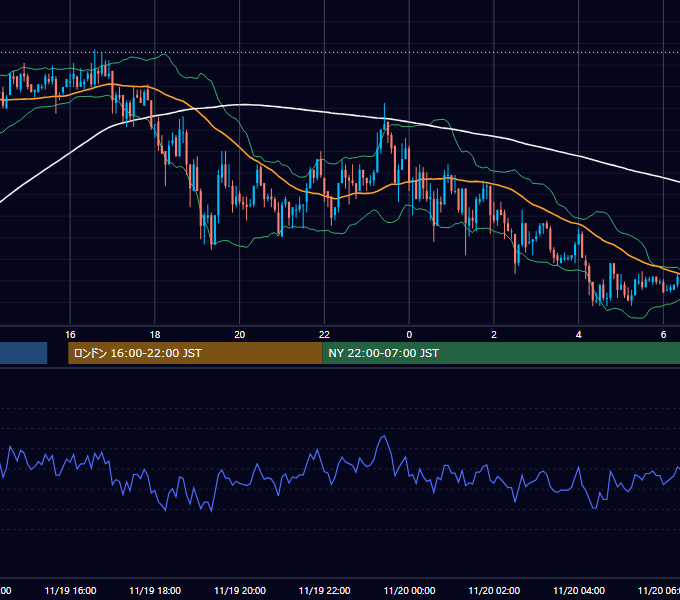Click the 11/19 20:00 date label
Image resolution: width=680 pixels, height=600 pixels.
tap(240, 590)
